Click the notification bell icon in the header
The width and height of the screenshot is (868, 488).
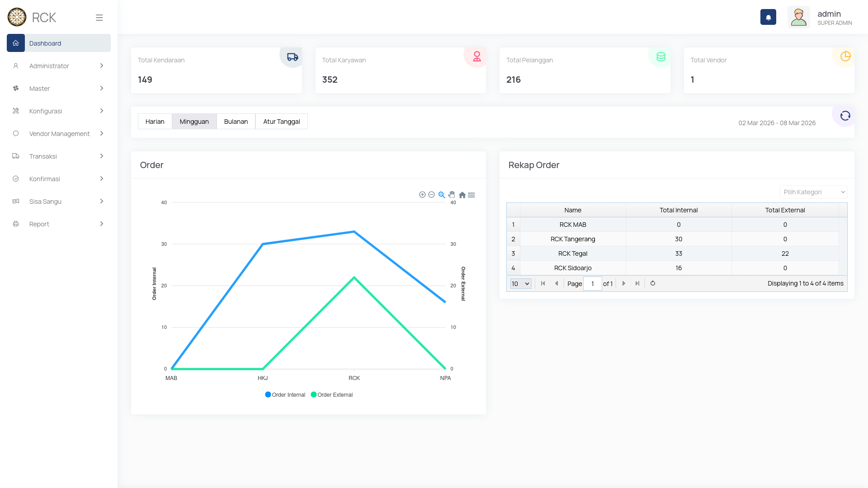pos(768,17)
